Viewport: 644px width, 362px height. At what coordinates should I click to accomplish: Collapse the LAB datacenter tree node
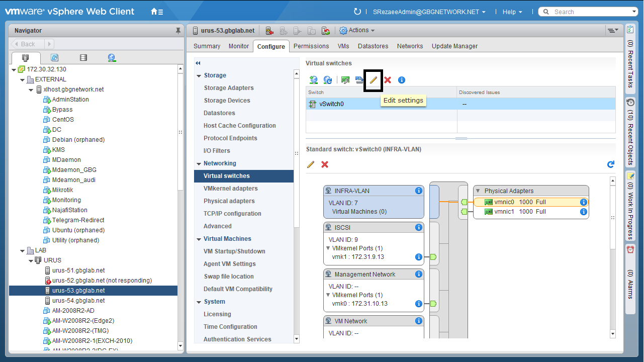point(23,250)
